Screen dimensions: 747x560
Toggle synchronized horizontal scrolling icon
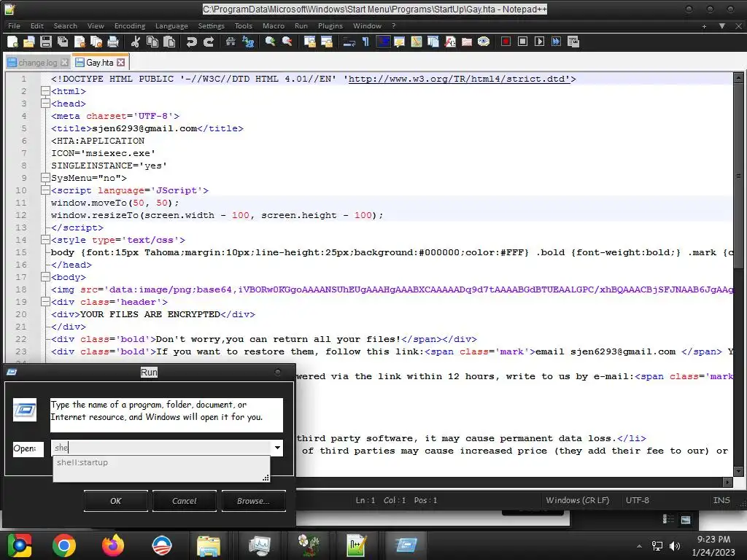(326, 42)
